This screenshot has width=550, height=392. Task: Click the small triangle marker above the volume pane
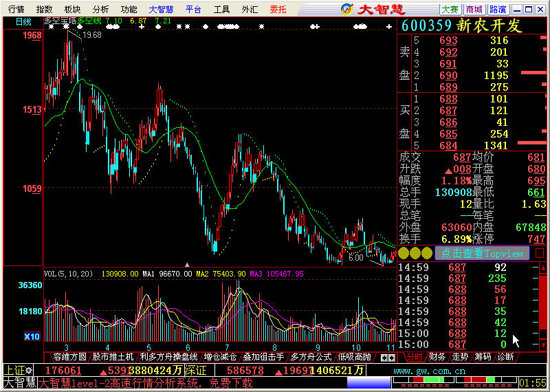[x=187, y=265]
